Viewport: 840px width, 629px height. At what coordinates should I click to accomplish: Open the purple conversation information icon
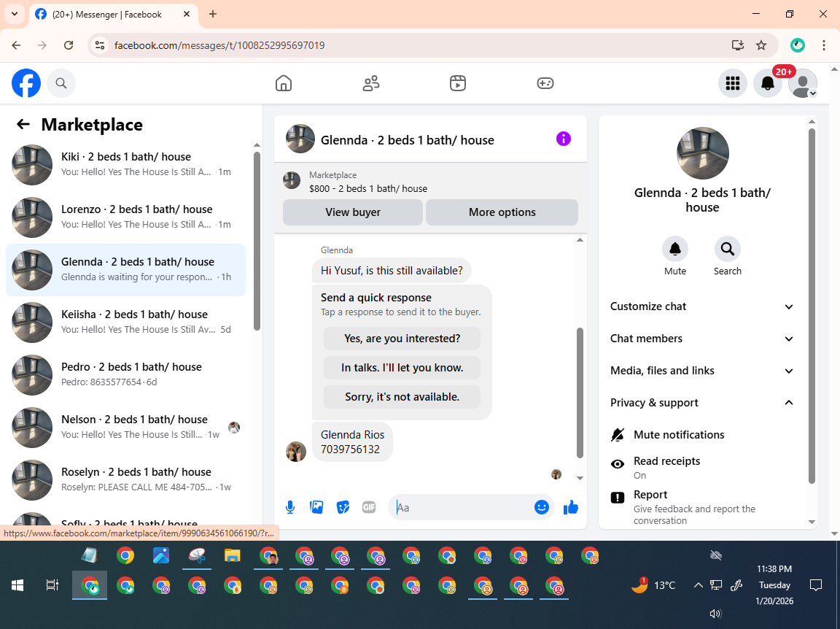click(x=563, y=139)
